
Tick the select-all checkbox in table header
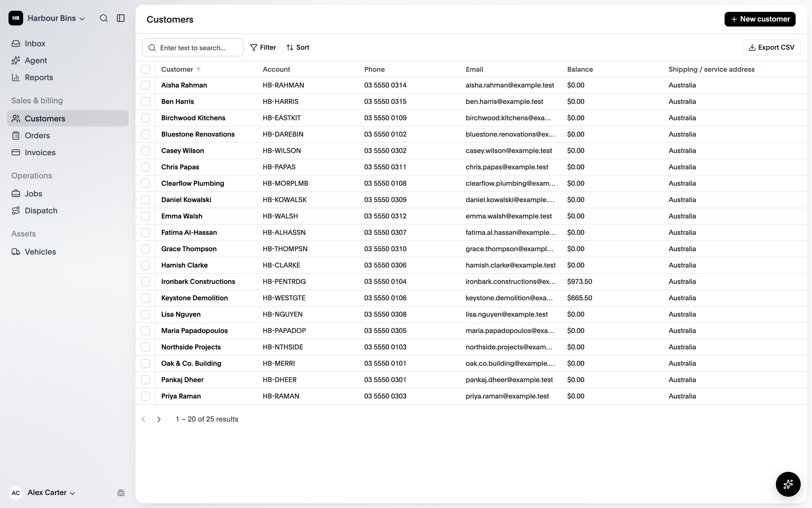pos(145,69)
